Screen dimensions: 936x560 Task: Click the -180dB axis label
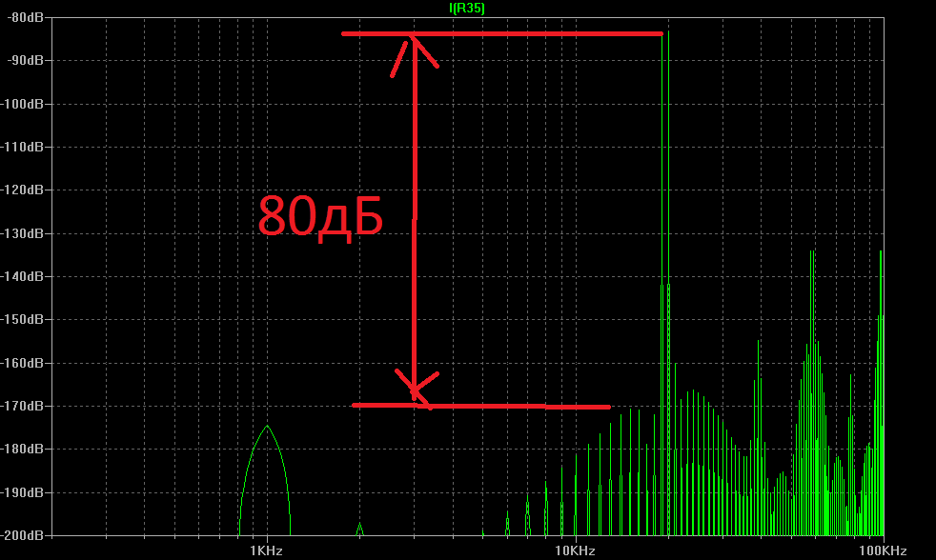point(22,450)
